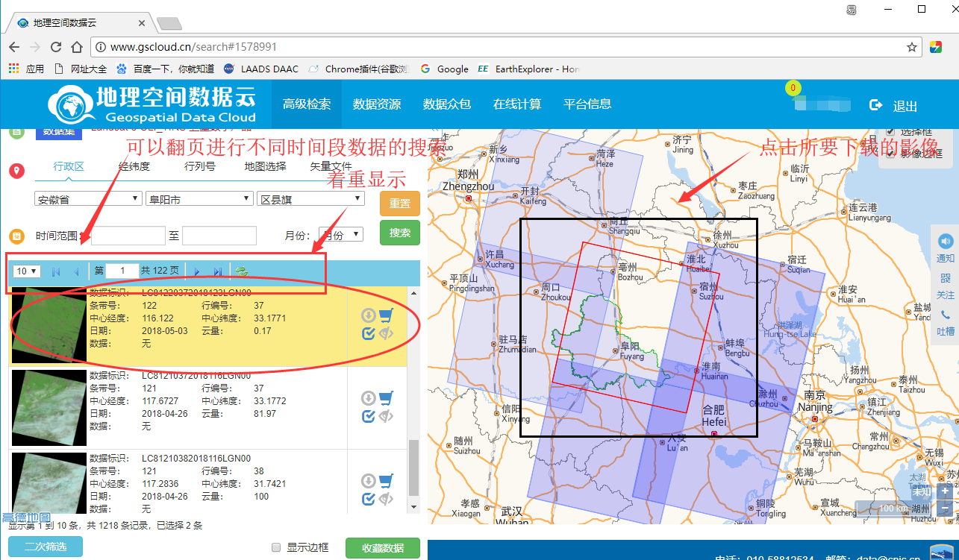Open the 平台信息 menu

coord(587,104)
